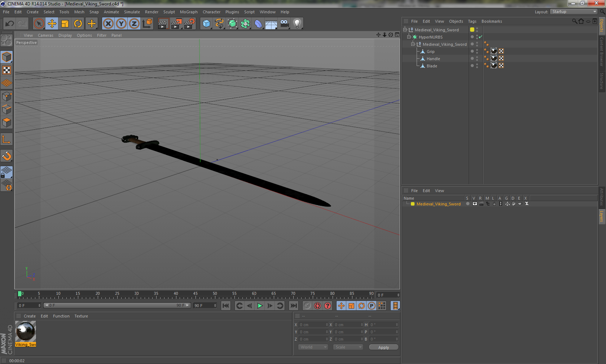Enable Snap magnet icon

point(7,156)
